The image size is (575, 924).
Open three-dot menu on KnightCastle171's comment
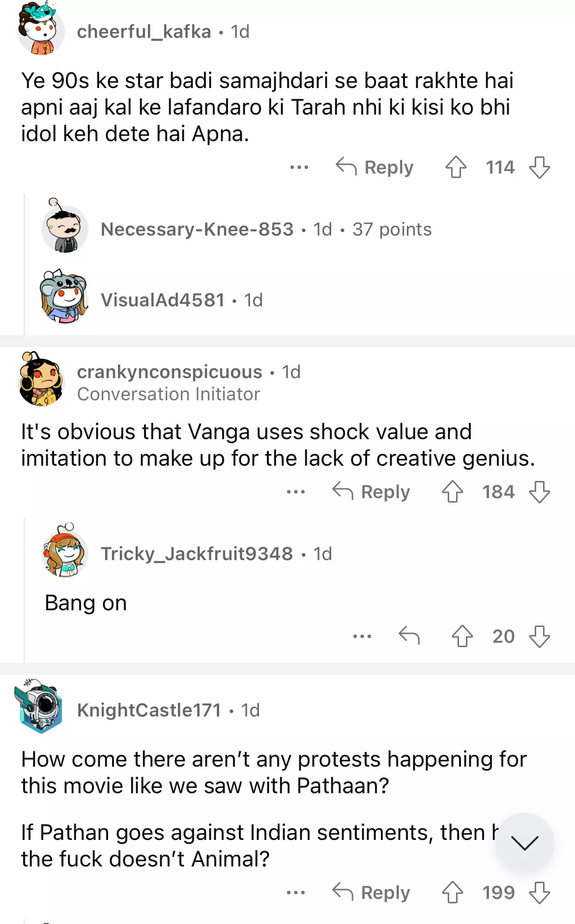coord(295,893)
